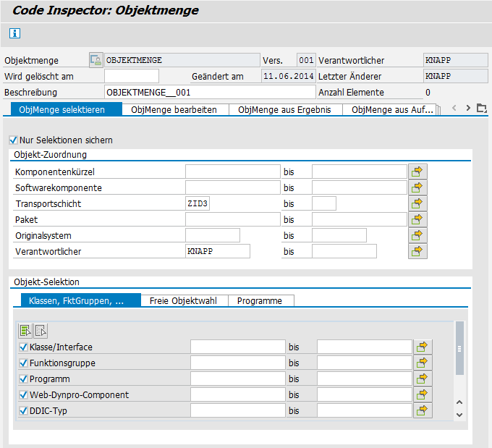Click the scroll down arrow in object selection
Screen dimensions: 492x448
[x=459, y=415]
